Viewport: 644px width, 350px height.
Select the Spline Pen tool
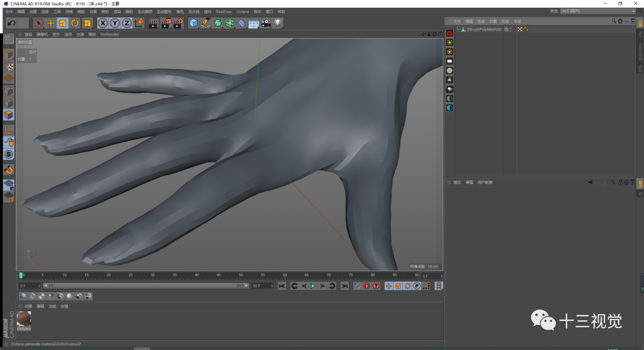click(206, 23)
